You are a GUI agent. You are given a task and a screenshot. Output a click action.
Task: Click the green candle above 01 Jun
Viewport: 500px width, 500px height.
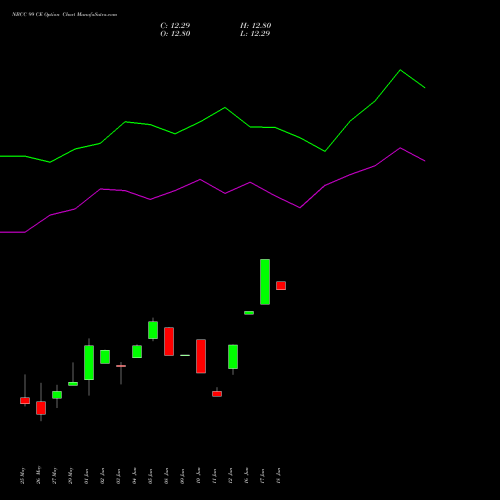pyautogui.click(x=89, y=363)
